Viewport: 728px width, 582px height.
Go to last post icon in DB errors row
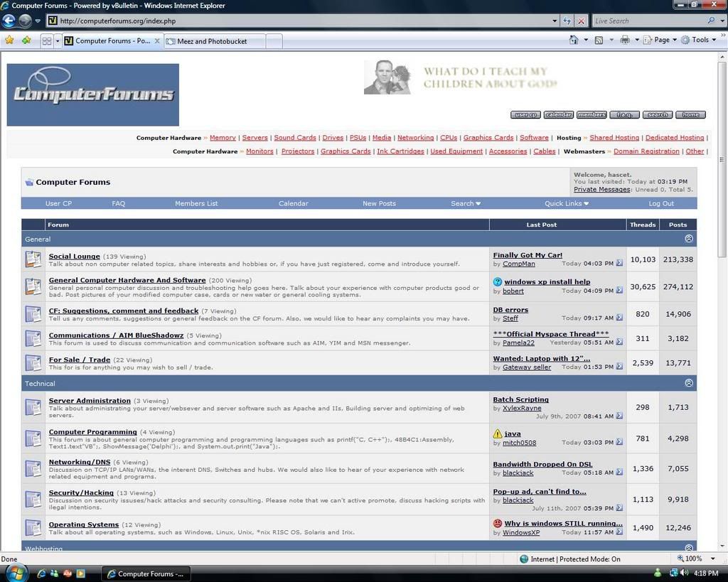619,318
